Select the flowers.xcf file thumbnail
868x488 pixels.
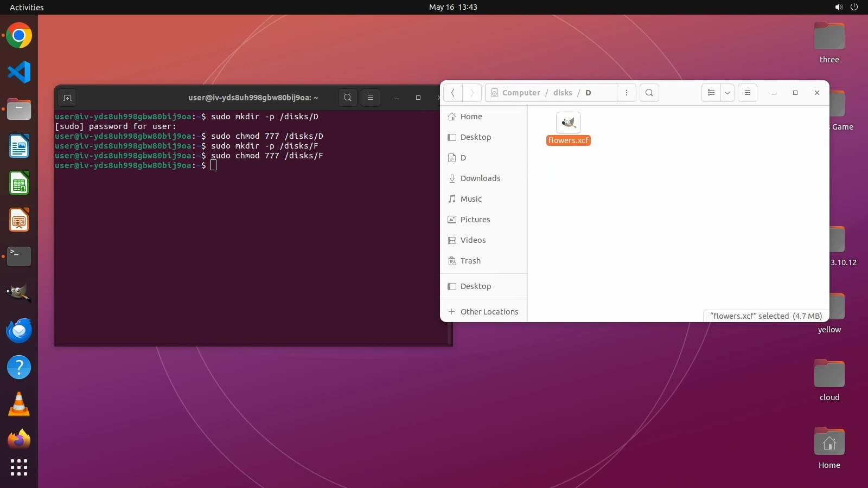click(x=568, y=123)
